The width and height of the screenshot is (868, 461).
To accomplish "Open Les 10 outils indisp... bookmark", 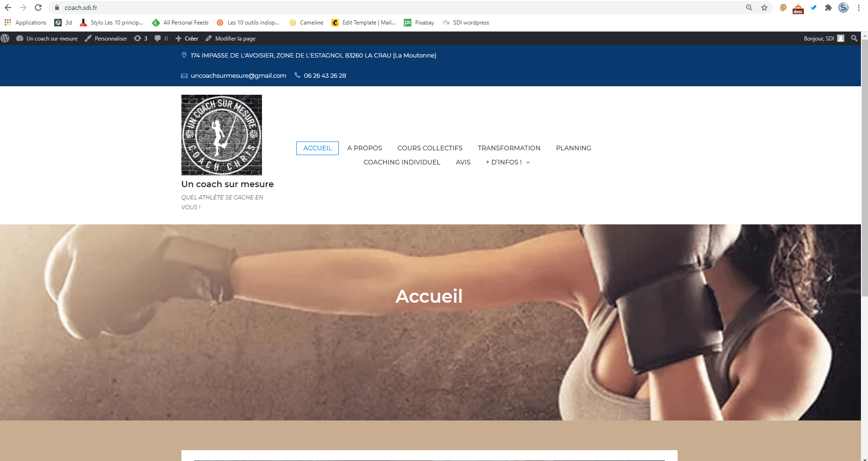I will [248, 23].
